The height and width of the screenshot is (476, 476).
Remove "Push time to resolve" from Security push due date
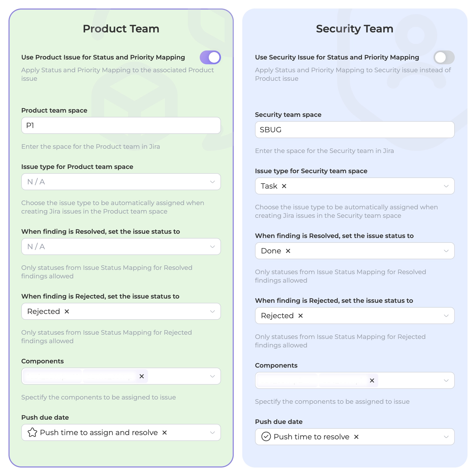(356, 437)
